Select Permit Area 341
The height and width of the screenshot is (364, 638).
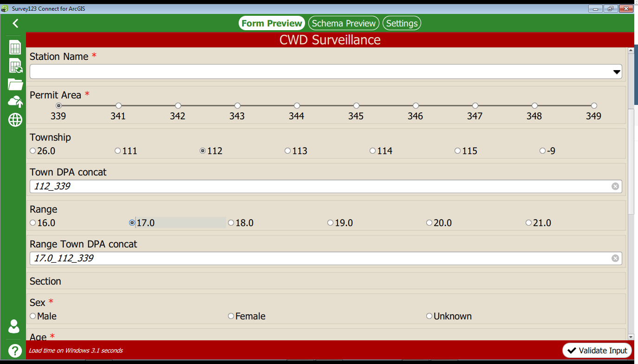tap(118, 106)
